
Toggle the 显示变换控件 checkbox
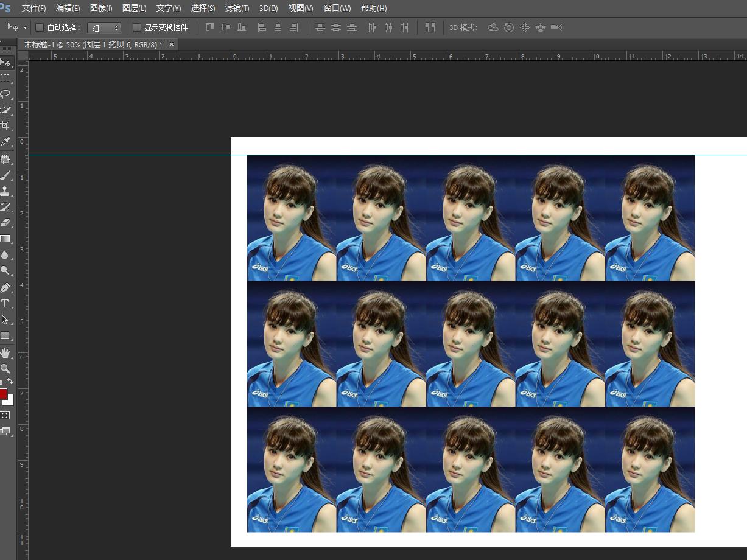pos(137,27)
